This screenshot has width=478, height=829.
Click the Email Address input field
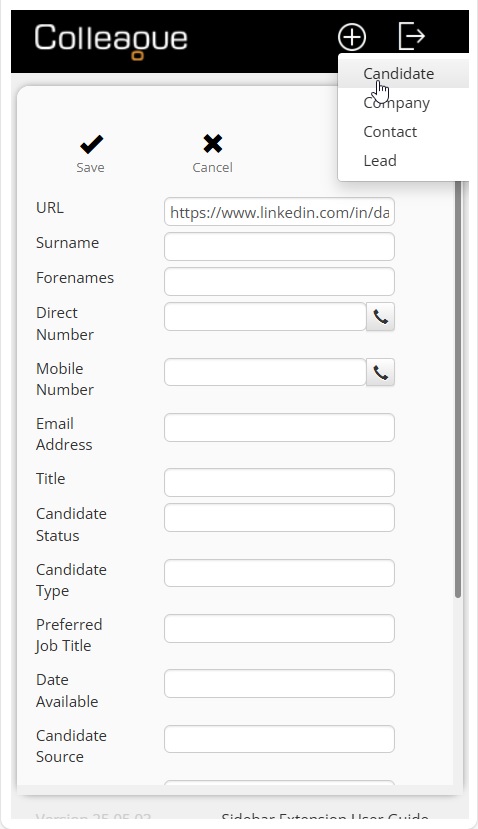(279, 427)
